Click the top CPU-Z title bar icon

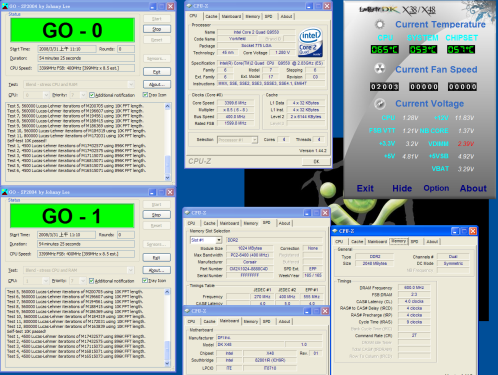pos(189,6)
